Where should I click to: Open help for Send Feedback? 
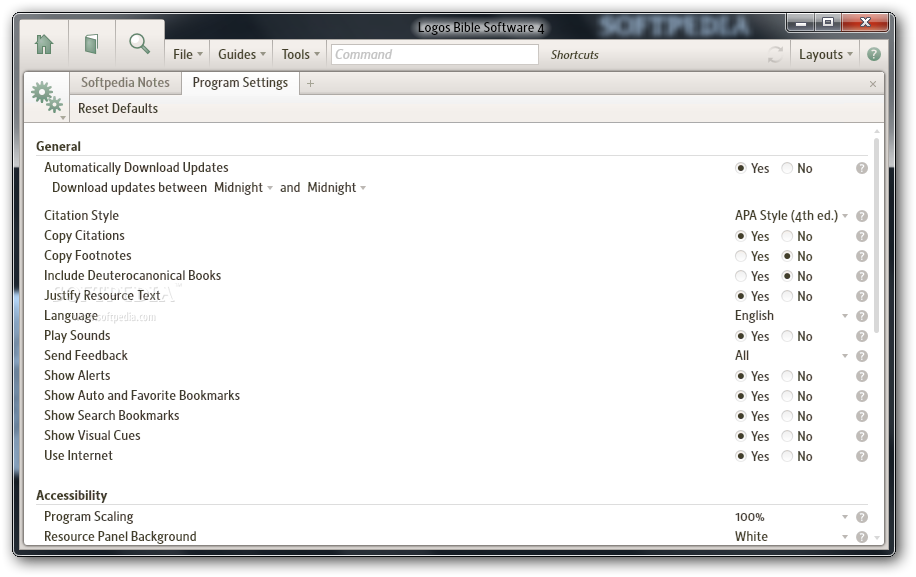[862, 356]
